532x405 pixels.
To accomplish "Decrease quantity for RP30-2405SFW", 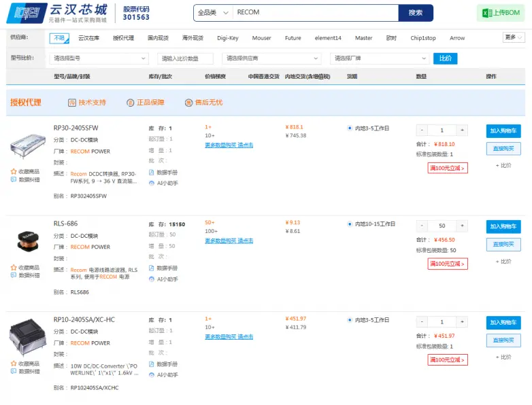I will coord(422,130).
